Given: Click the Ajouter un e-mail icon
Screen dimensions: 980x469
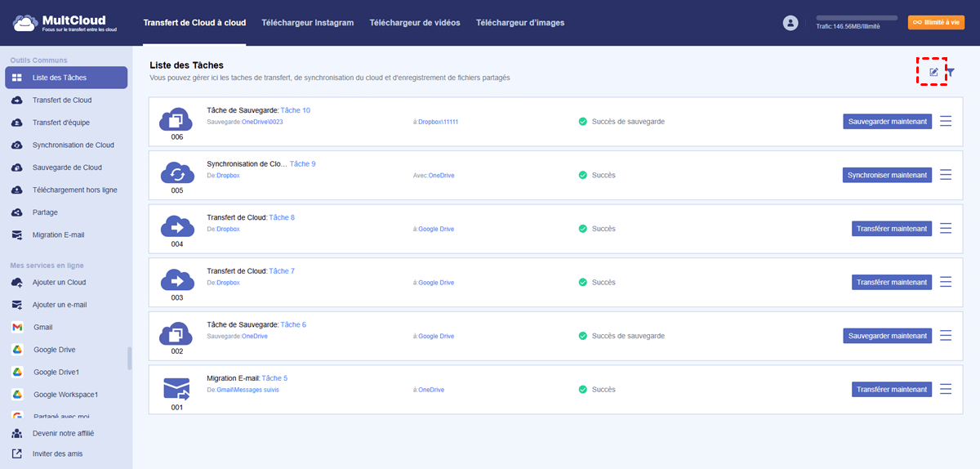Looking at the screenshot, I should coord(17,305).
